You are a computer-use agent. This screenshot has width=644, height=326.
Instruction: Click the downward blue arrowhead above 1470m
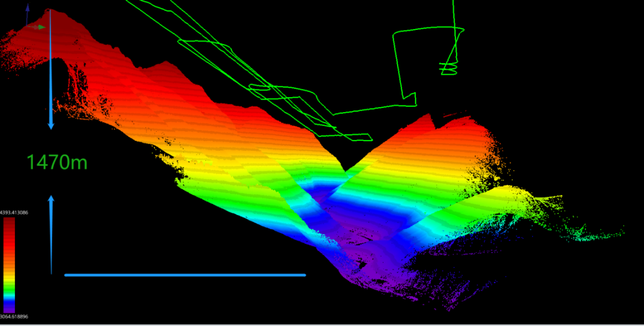[51, 125]
